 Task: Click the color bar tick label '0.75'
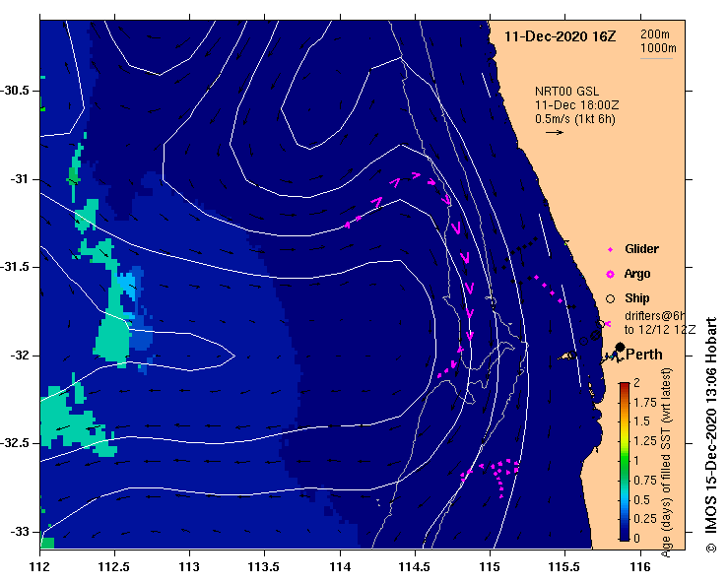click(645, 480)
